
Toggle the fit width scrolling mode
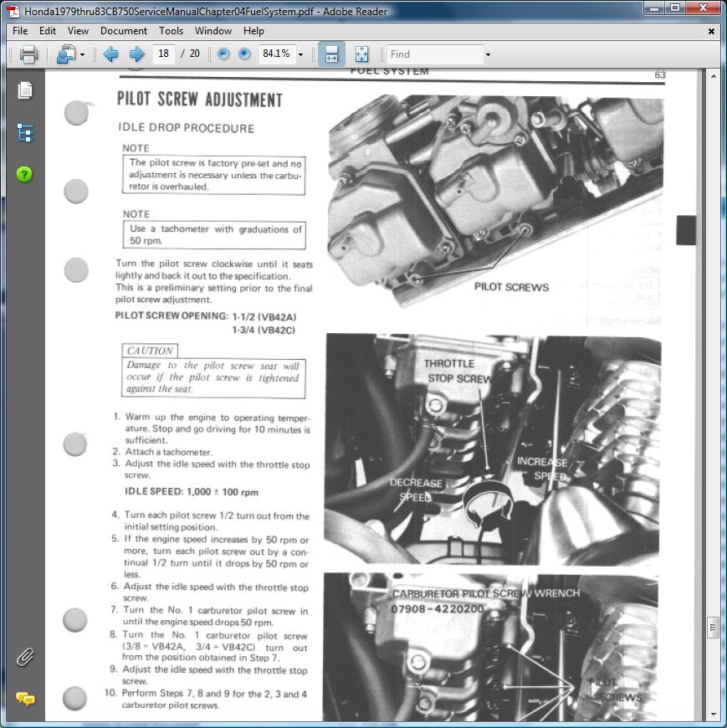tap(330, 54)
